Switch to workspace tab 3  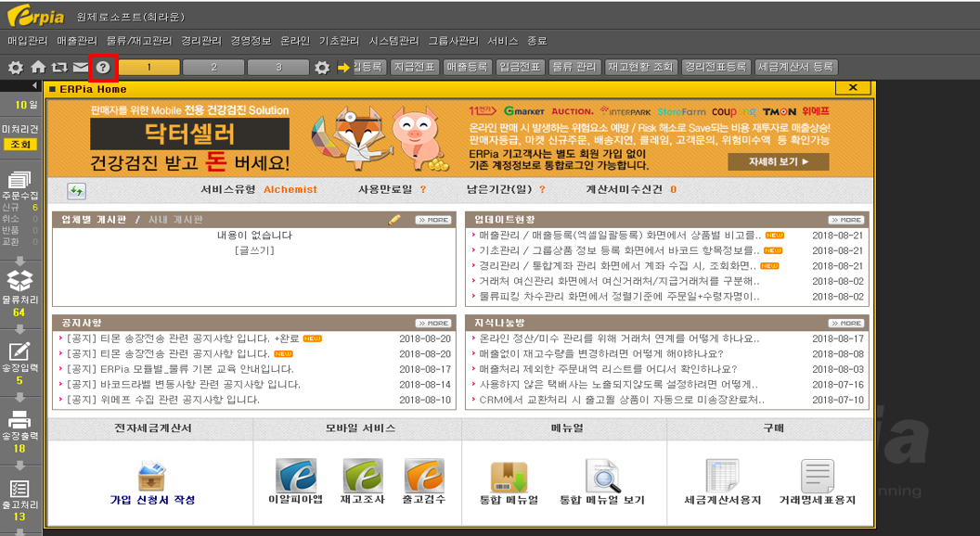pyautogui.click(x=278, y=67)
